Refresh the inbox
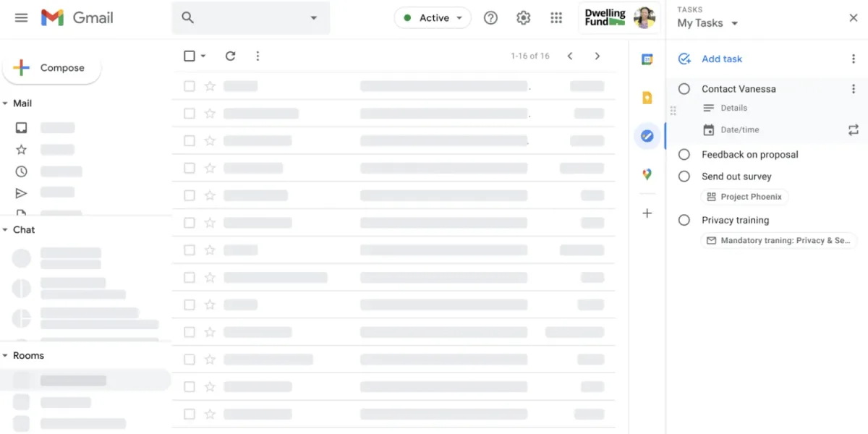Screen dimensions: 868x434 coord(230,56)
